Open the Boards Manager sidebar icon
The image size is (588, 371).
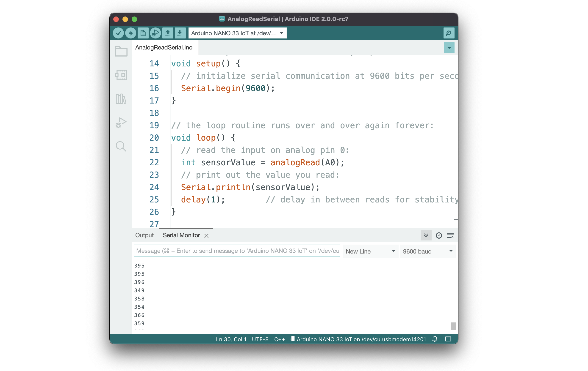[121, 75]
